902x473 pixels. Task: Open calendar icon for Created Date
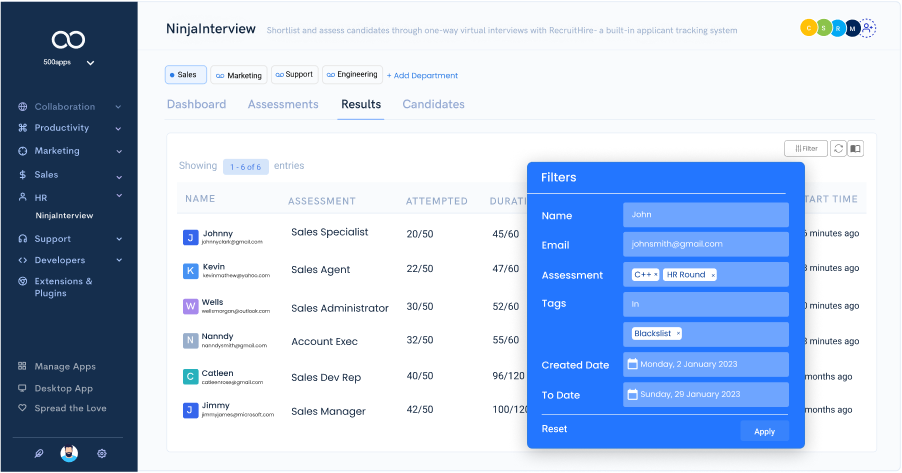(632, 365)
